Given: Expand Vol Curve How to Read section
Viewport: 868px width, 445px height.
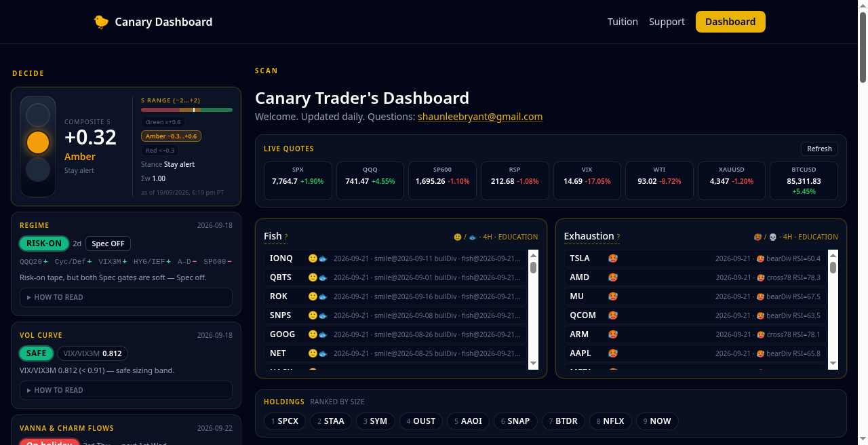Looking at the screenshot, I should point(126,390).
